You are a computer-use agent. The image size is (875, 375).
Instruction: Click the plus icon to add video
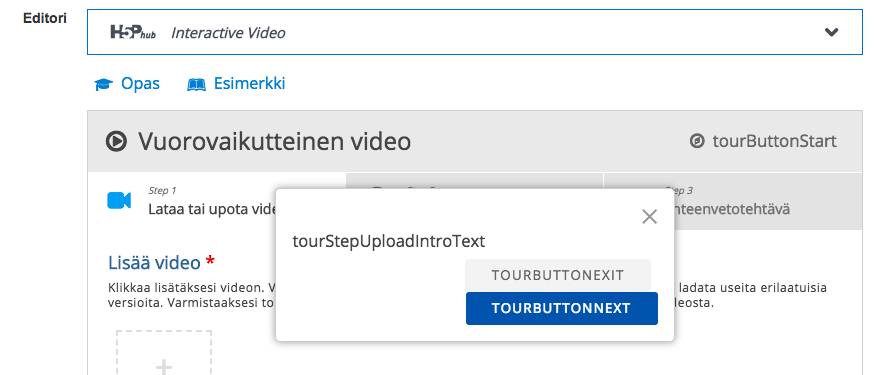[x=164, y=367]
